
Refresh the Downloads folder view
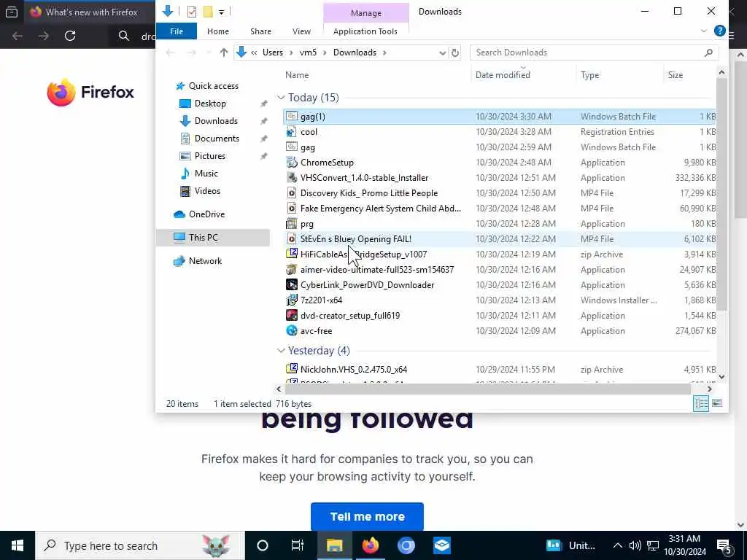point(455,52)
